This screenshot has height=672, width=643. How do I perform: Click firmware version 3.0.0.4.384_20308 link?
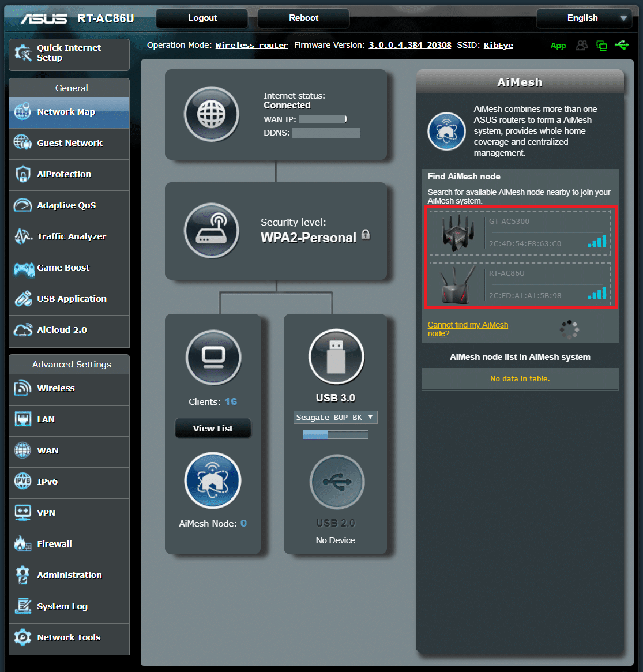tap(410, 46)
